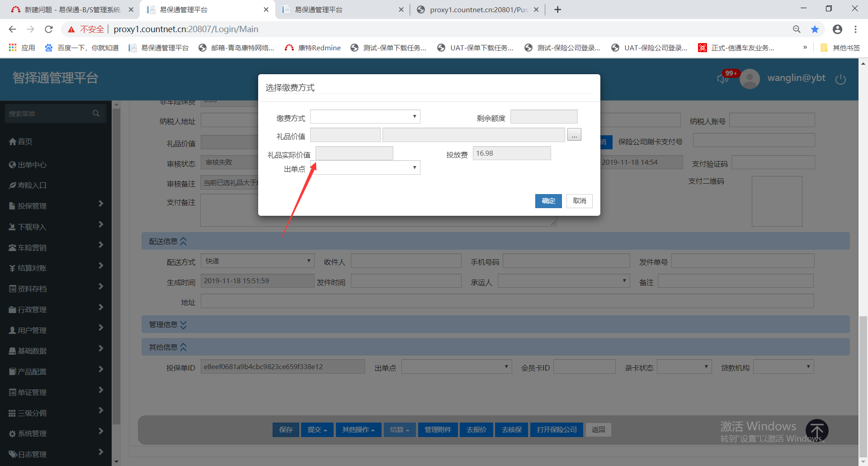Click the 去报价 button
This screenshot has height=466, width=868.
tap(476, 430)
